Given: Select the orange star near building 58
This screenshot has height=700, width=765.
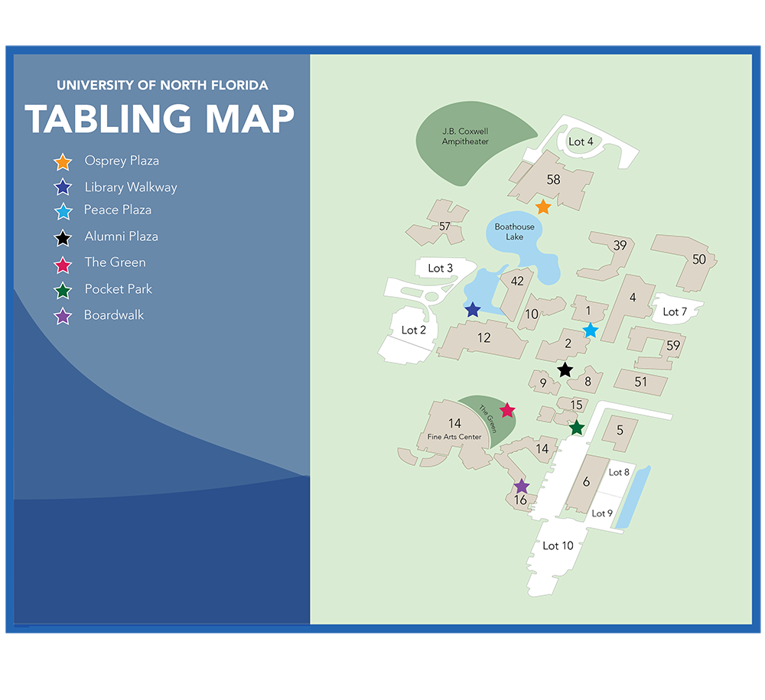Looking at the screenshot, I should [543, 207].
